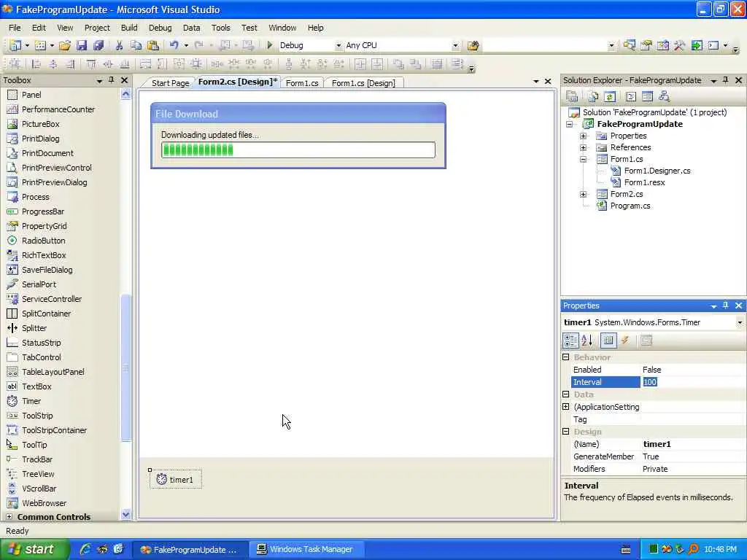Collapse the Form1.cs node
The height and width of the screenshot is (560, 747).
tap(583, 159)
